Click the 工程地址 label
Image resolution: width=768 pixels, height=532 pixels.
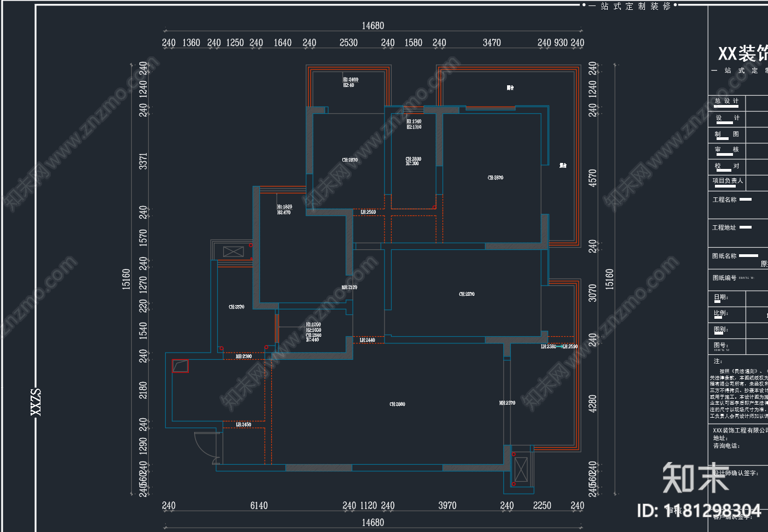point(724,227)
